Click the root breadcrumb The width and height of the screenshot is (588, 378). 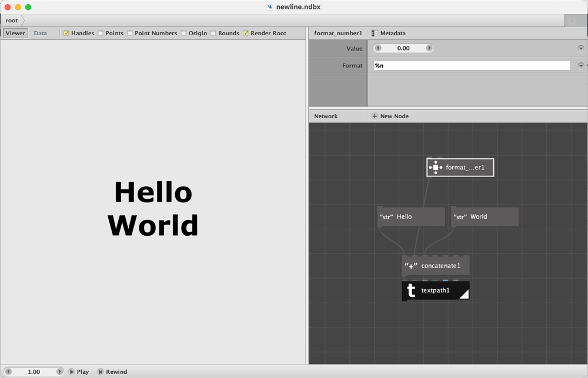(12, 21)
